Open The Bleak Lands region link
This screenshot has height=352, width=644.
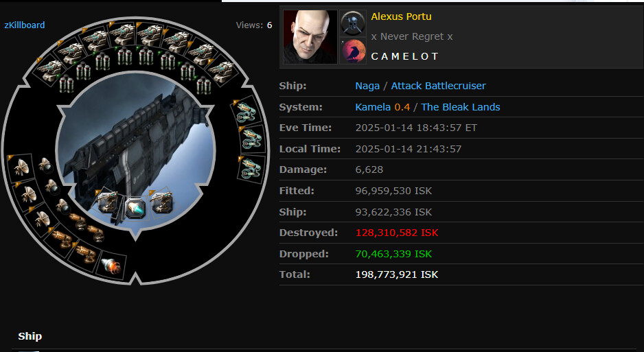[x=461, y=107]
